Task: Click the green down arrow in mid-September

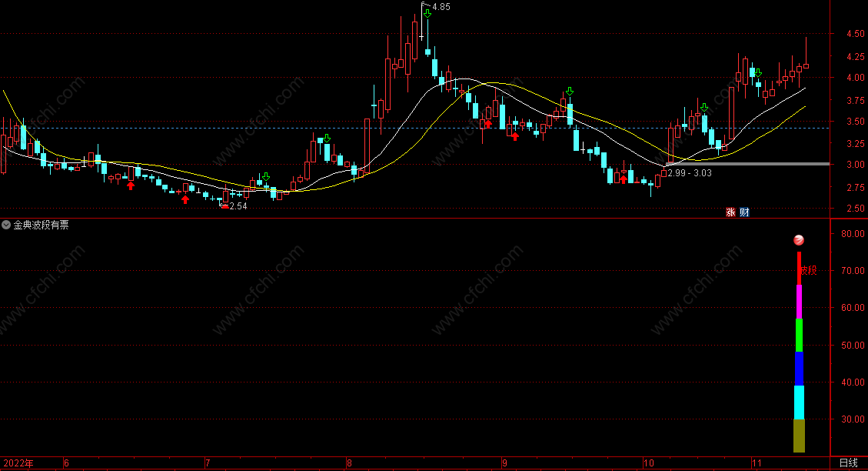Action: click(569, 92)
